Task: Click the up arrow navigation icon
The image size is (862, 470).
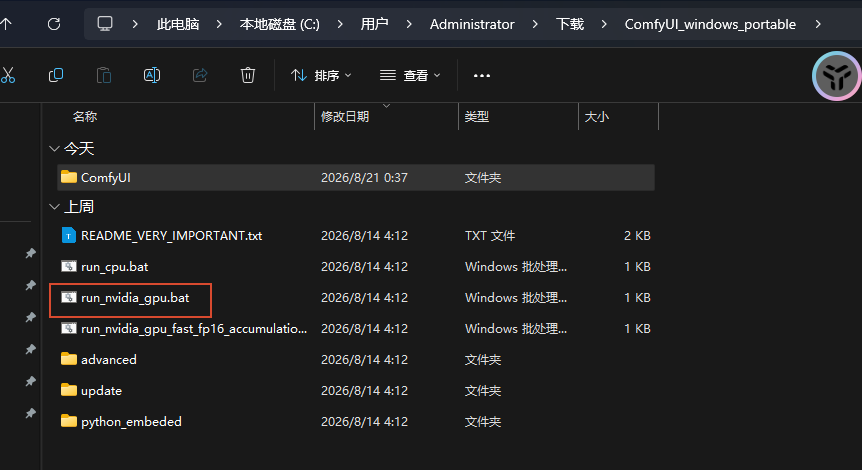Action: [x=6, y=24]
